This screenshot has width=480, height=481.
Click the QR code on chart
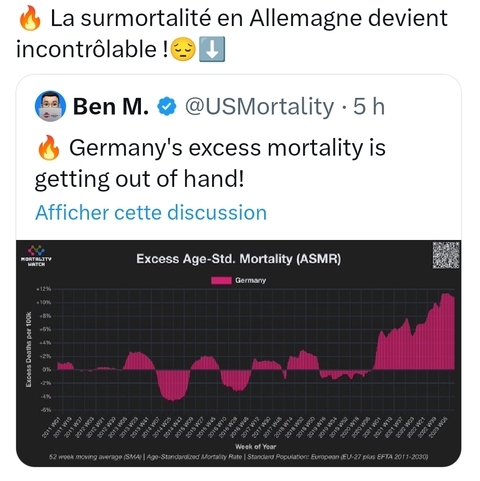446,256
